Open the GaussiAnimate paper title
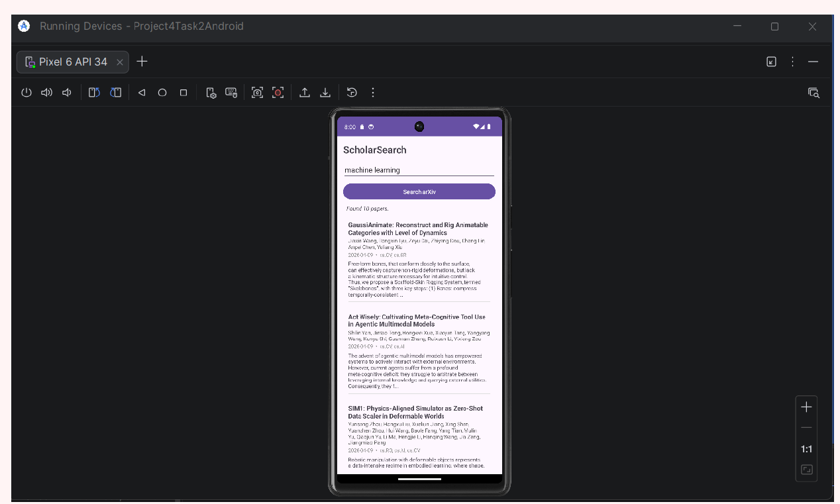 [x=418, y=229]
